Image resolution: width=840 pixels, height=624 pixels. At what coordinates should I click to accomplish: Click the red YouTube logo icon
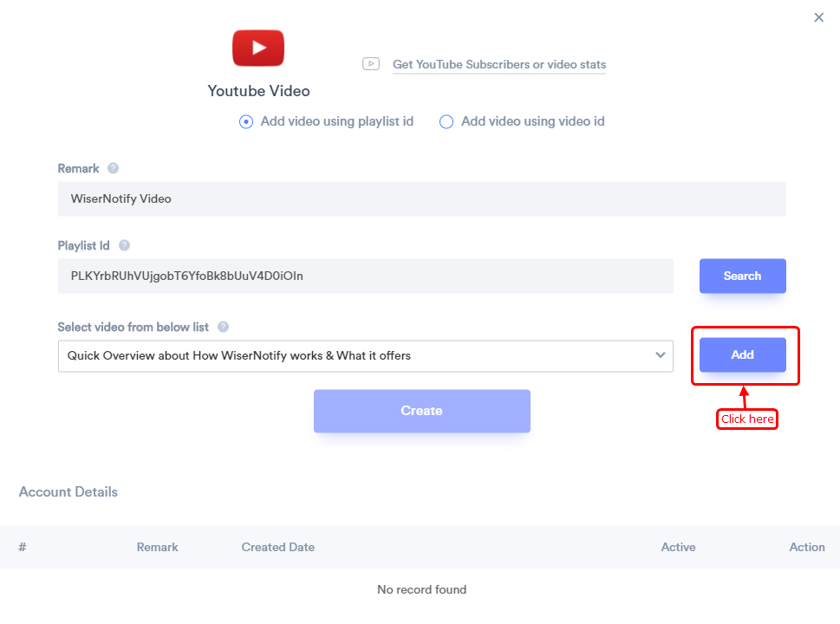coord(258,49)
